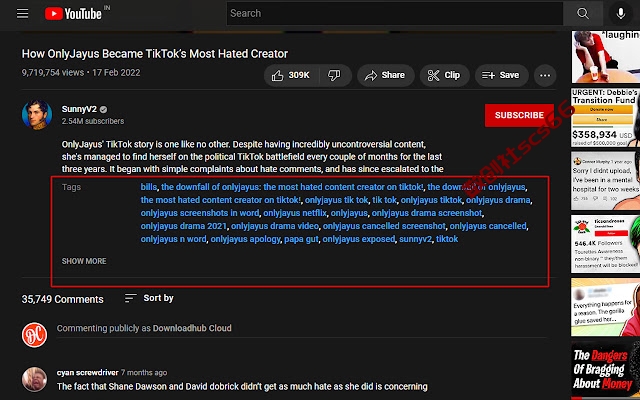640x400 pixels.
Task: Open the three-dot more actions menu
Action: click(x=545, y=76)
